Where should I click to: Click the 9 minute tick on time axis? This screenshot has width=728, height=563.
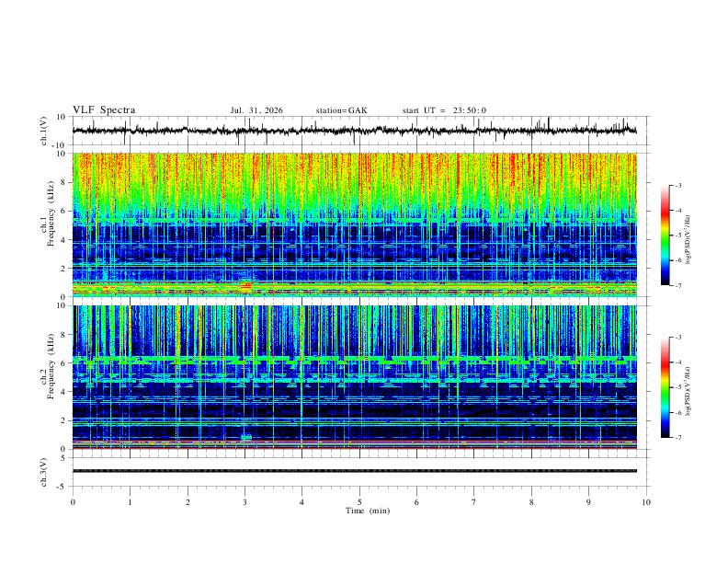pyautogui.click(x=588, y=502)
